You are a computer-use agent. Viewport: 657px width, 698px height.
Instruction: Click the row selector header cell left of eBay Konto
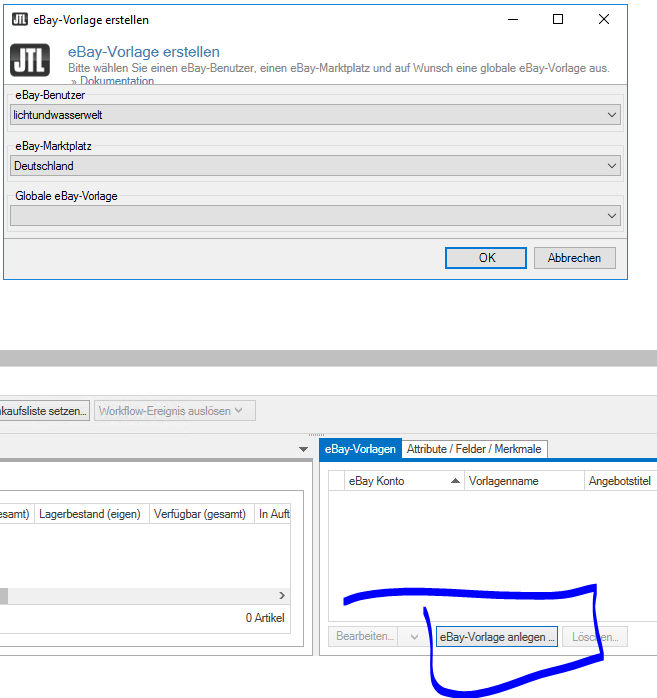(x=337, y=481)
